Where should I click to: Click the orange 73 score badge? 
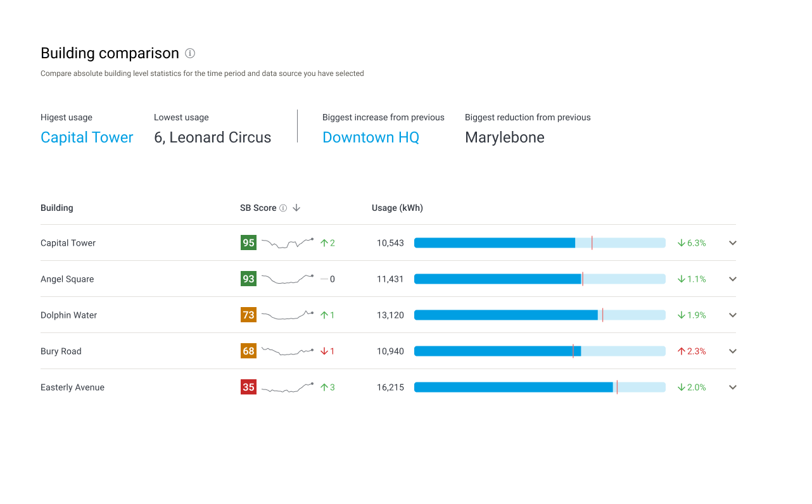pyautogui.click(x=248, y=315)
